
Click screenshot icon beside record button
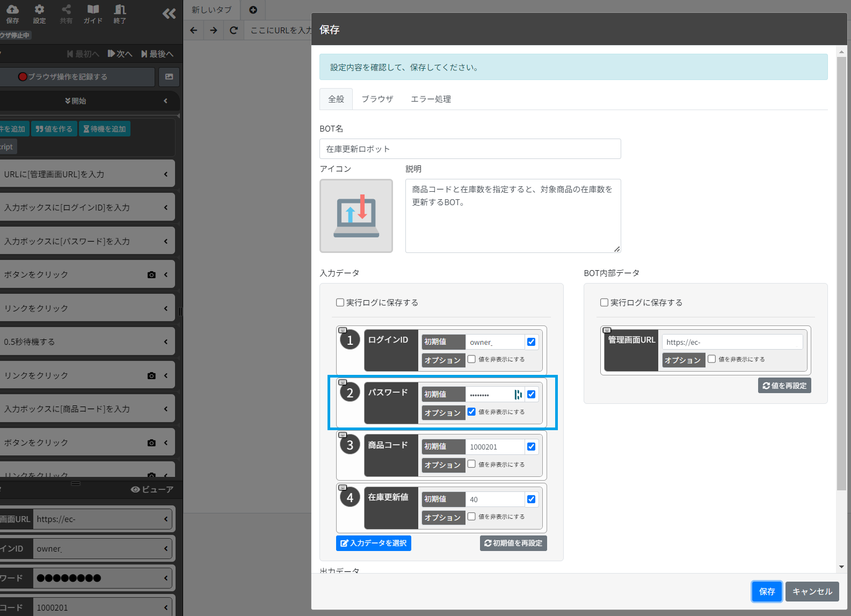169,77
